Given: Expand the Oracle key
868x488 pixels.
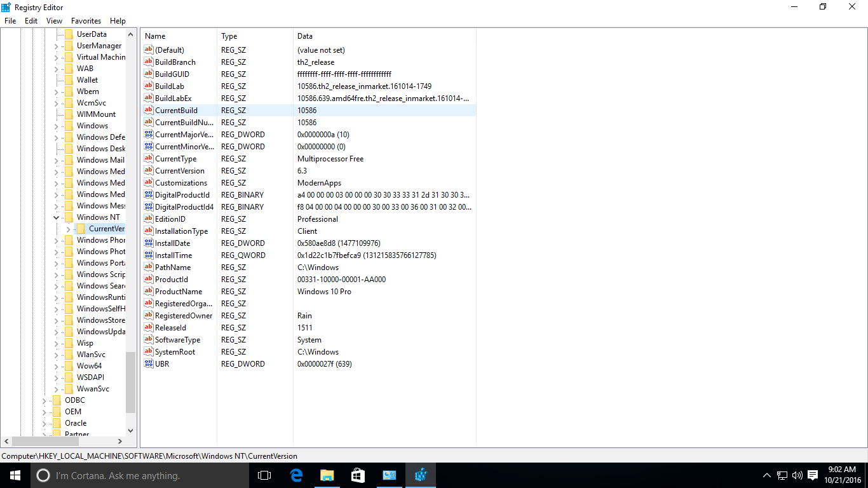Looking at the screenshot, I should [44, 423].
